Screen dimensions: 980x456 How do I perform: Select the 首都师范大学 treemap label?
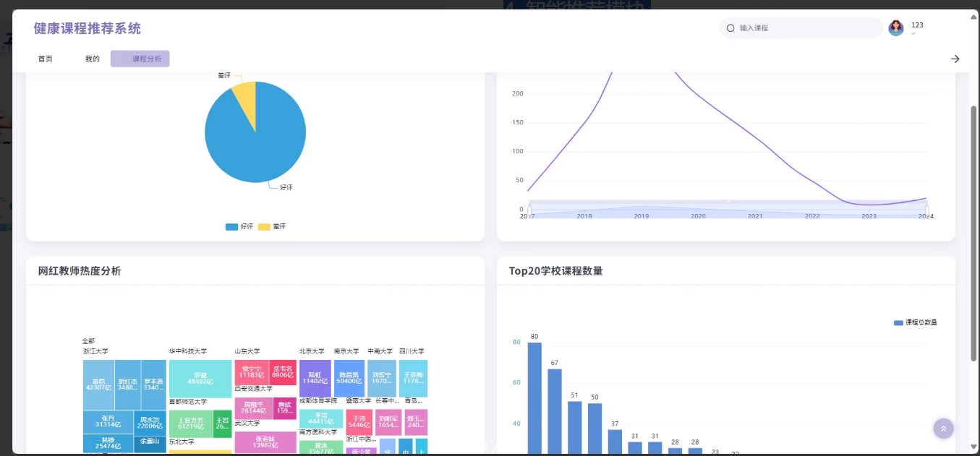coord(188,402)
